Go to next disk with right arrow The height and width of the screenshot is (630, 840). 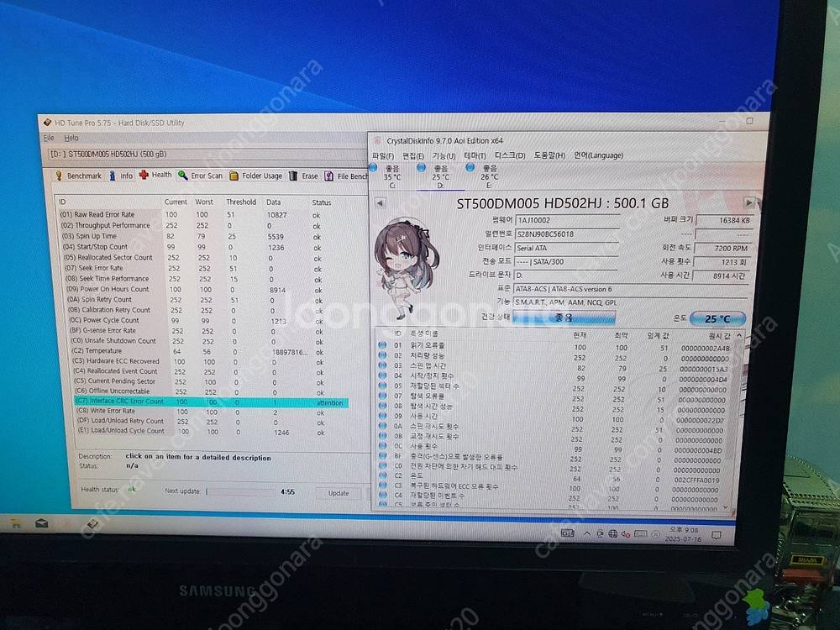coord(749,202)
